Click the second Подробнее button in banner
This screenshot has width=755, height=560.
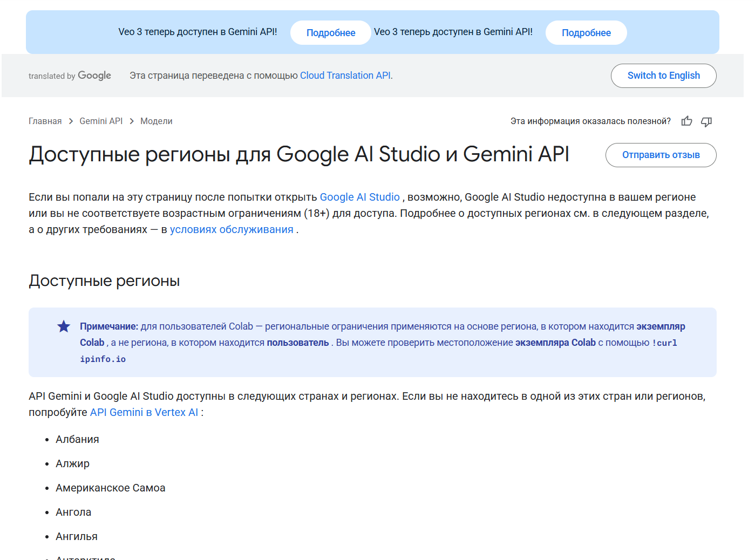(586, 33)
